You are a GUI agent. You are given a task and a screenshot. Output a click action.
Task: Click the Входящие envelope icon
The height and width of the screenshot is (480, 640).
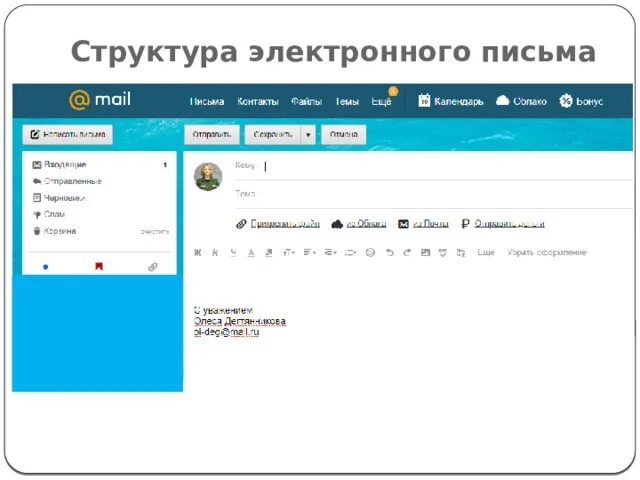click(37, 165)
